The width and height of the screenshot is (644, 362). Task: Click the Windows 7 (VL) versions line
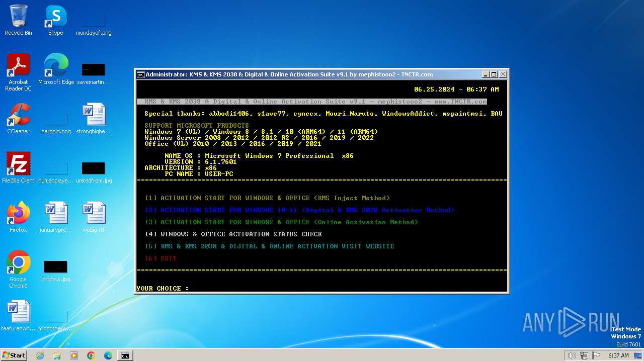click(x=261, y=132)
